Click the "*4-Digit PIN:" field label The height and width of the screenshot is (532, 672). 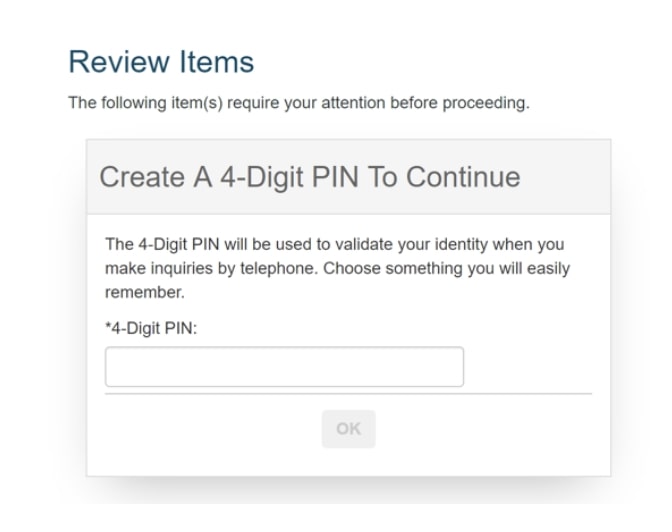(151, 326)
